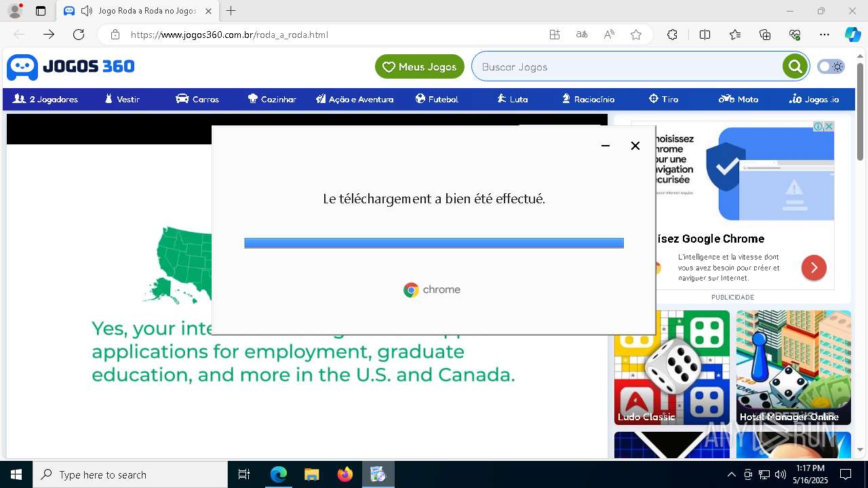The width and height of the screenshot is (868, 488).
Task: Open the Collections icon
Action: tap(765, 35)
